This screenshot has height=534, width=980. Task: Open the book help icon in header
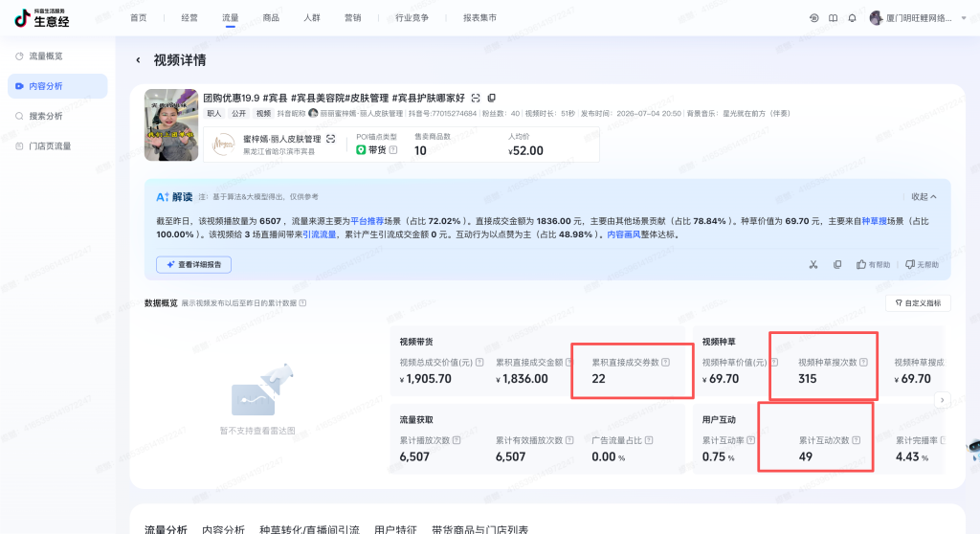pos(834,18)
